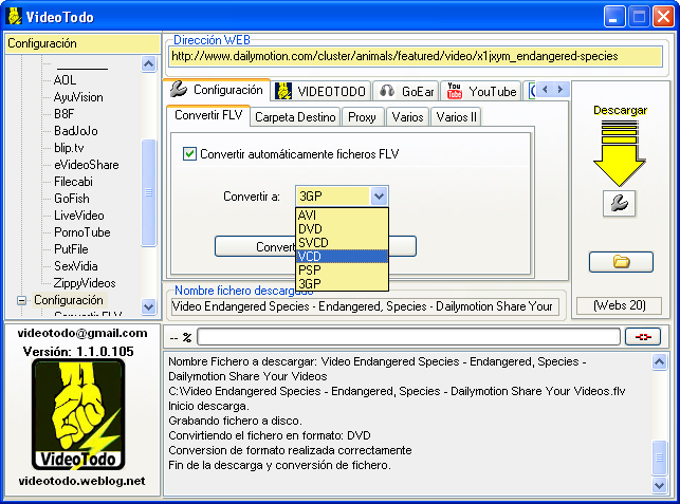Select B8F in the site tree
680x504 pixels.
tap(64, 114)
